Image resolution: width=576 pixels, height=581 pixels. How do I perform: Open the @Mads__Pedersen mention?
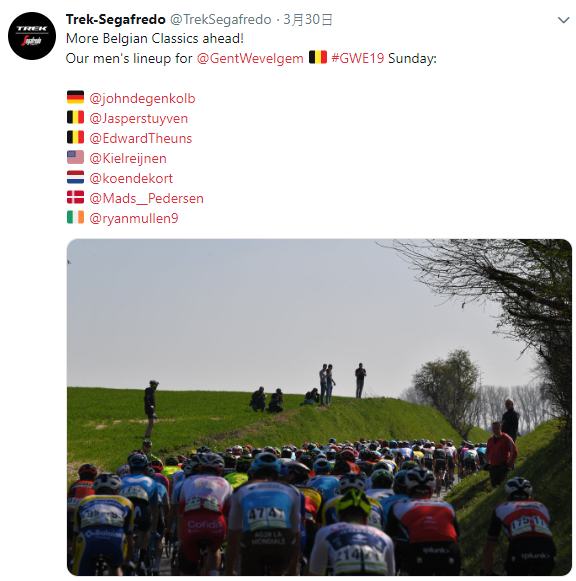(146, 199)
